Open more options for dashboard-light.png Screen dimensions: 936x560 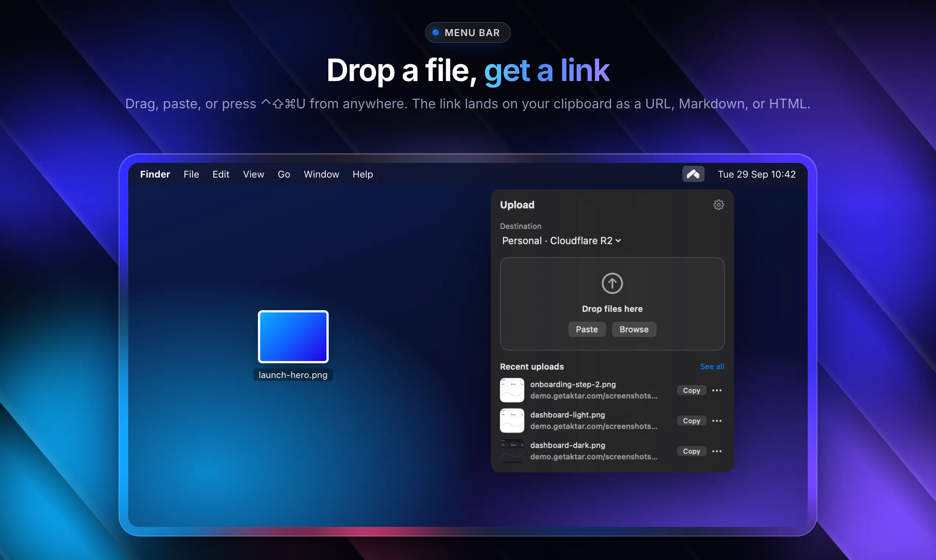click(x=716, y=421)
